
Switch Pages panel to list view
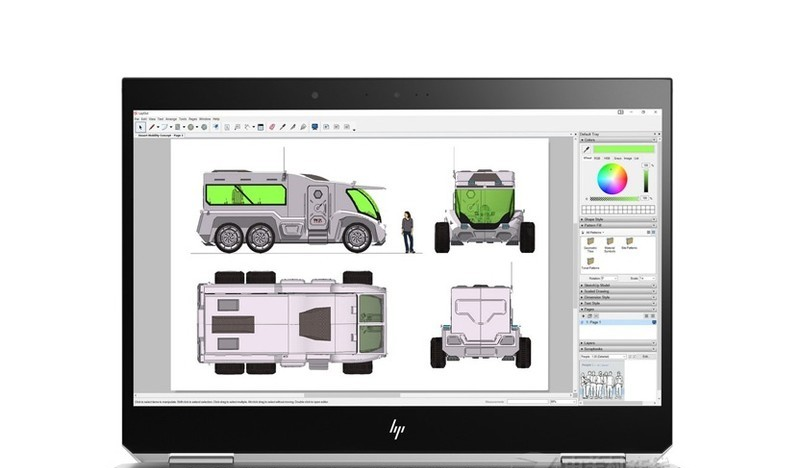[646, 316]
